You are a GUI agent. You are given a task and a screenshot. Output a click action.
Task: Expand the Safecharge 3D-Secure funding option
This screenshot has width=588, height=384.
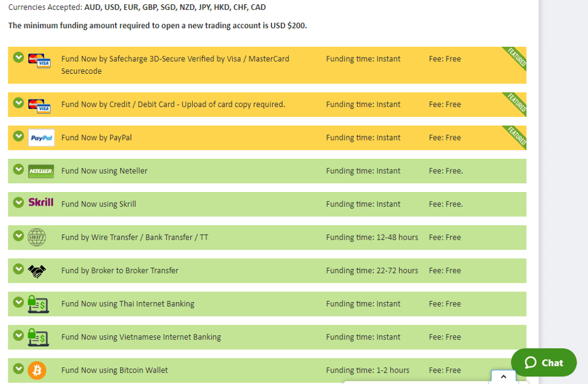[18, 58]
